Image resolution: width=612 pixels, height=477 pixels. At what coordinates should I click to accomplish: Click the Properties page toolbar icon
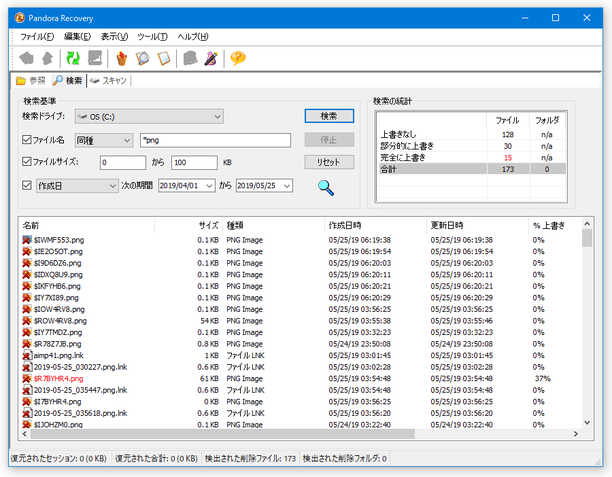tap(164, 58)
